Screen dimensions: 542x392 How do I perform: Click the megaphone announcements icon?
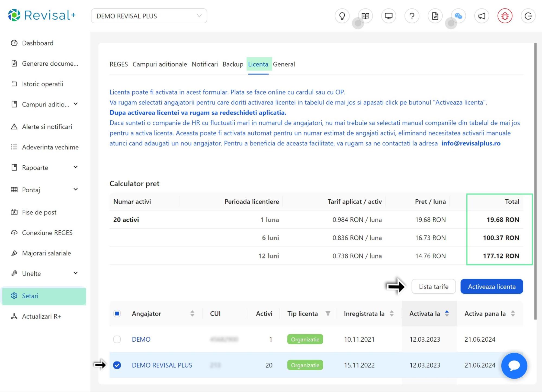pos(482,16)
